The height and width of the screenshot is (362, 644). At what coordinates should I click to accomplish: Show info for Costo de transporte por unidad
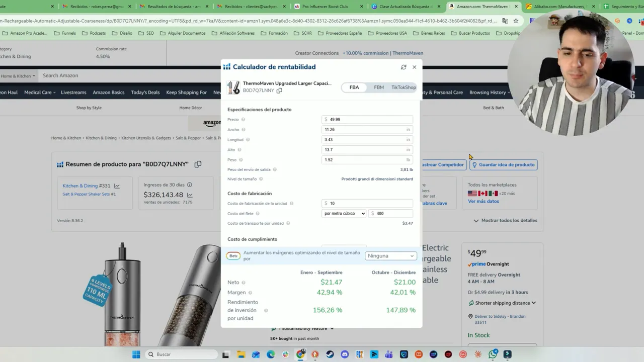288,223
